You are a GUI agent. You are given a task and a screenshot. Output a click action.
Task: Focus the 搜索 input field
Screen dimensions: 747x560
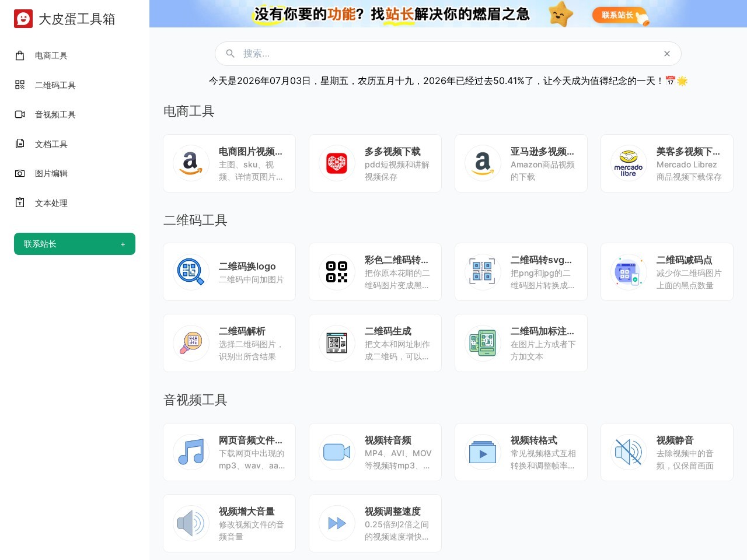tap(448, 54)
